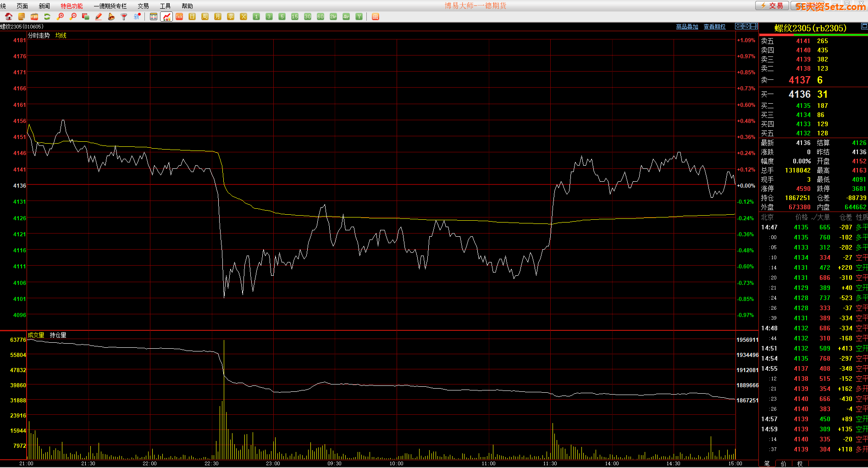Open the quote list table icon

coord(154,17)
